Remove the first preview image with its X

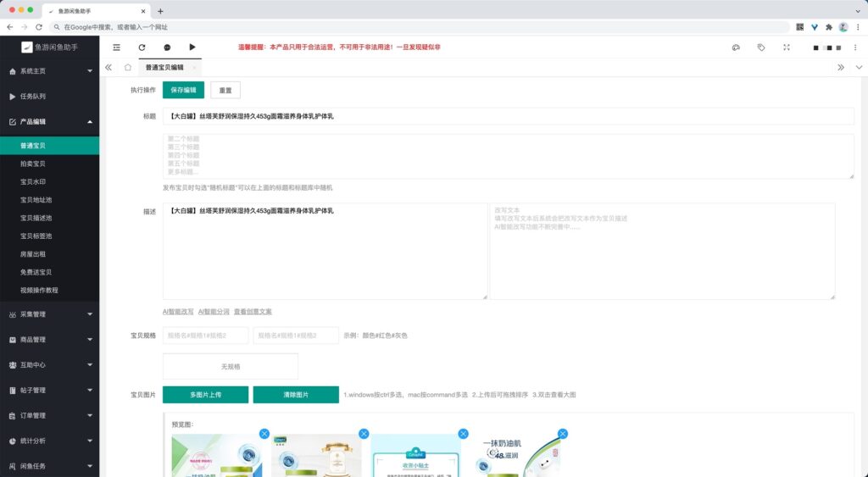[x=264, y=434]
